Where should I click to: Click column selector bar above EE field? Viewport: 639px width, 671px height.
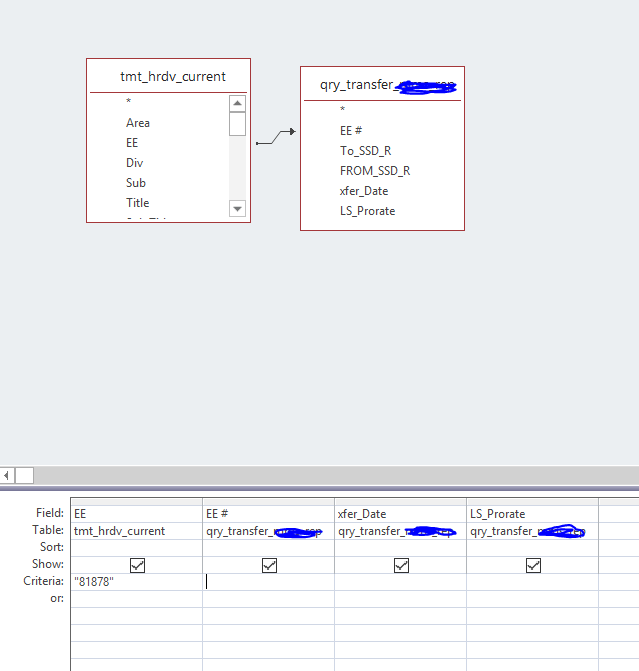pos(137,502)
